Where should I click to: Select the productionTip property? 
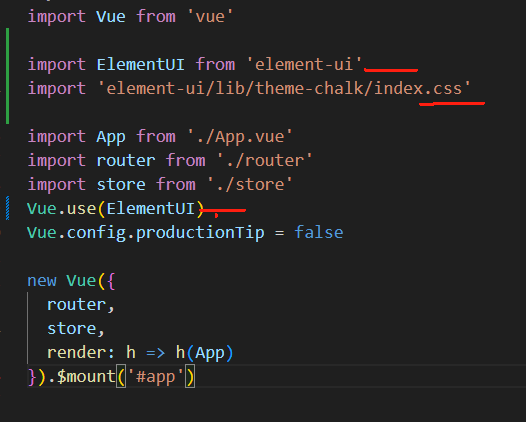click(x=200, y=232)
